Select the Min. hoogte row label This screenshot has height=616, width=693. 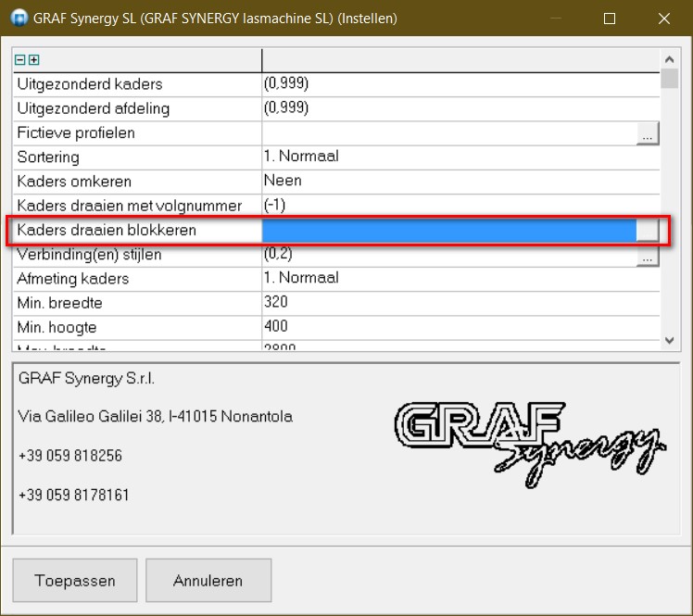coord(57,327)
